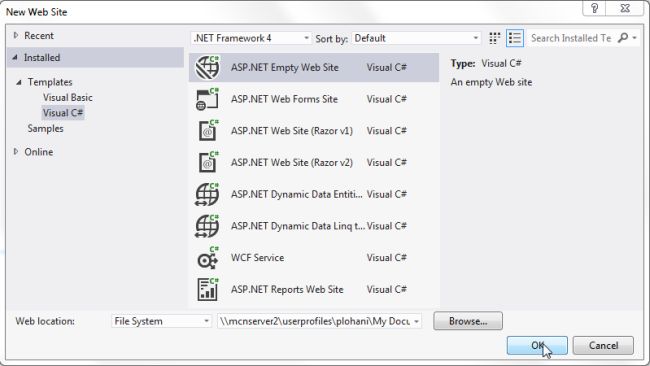The height and width of the screenshot is (366, 650).
Task: Select the WCF Service gears icon
Action: tap(207, 258)
